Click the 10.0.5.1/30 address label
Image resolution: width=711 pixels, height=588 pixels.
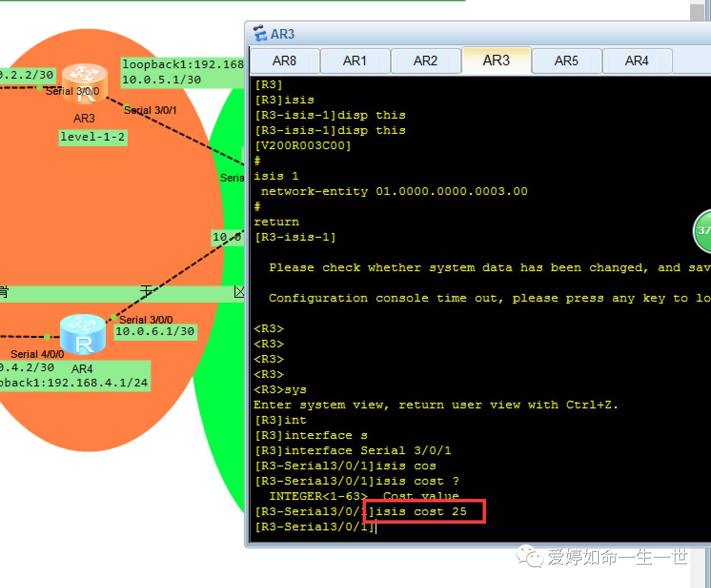click(162, 80)
